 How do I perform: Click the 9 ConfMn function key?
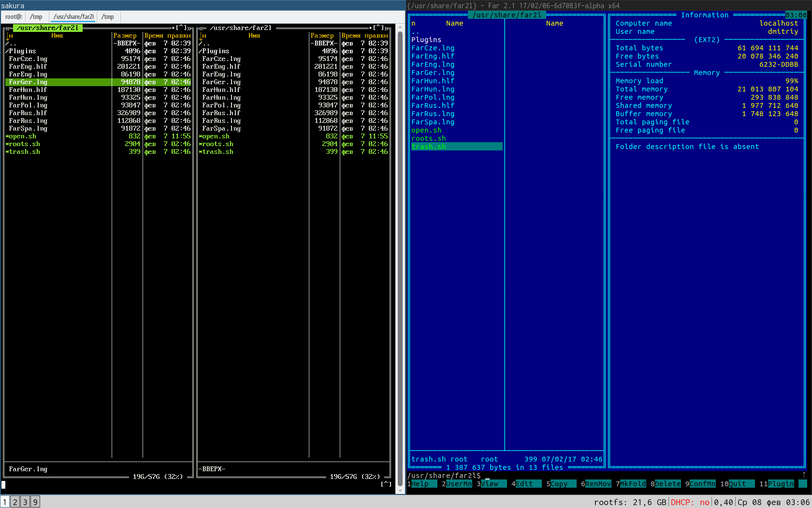(700, 484)
